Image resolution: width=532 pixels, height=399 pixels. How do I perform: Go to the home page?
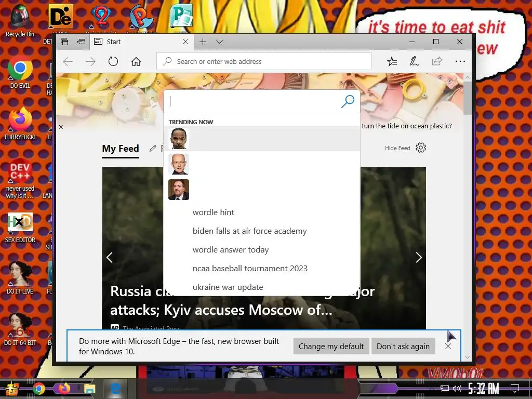pos(136,61)
